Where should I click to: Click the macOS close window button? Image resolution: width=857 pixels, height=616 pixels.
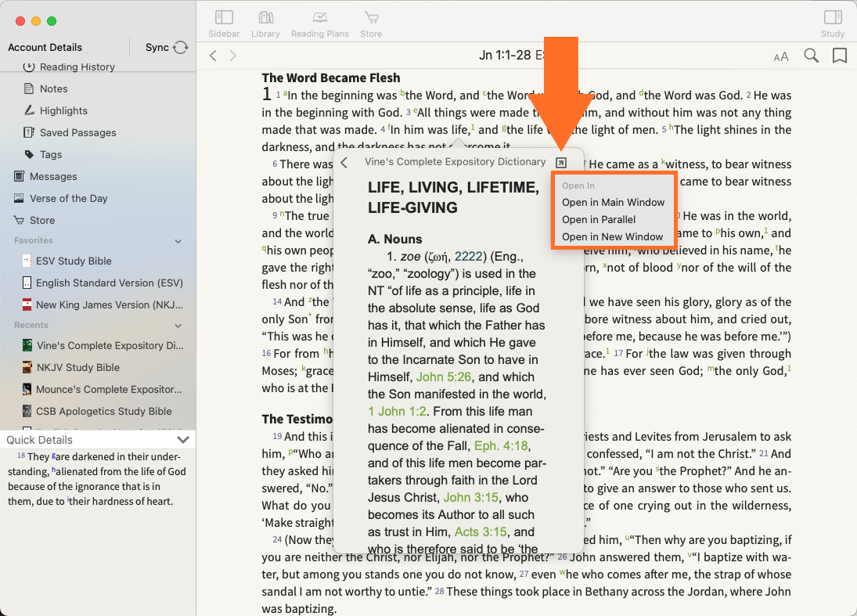coord(20,21)
